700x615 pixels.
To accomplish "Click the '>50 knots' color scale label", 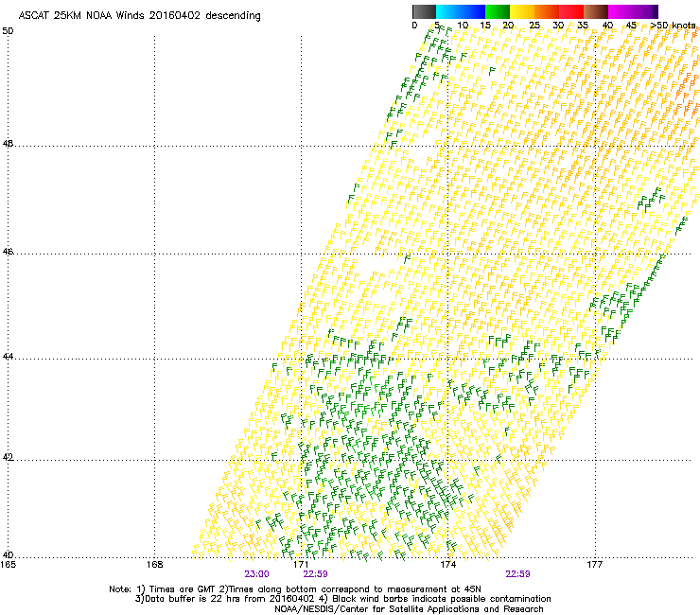I will (x=673, y=26).
